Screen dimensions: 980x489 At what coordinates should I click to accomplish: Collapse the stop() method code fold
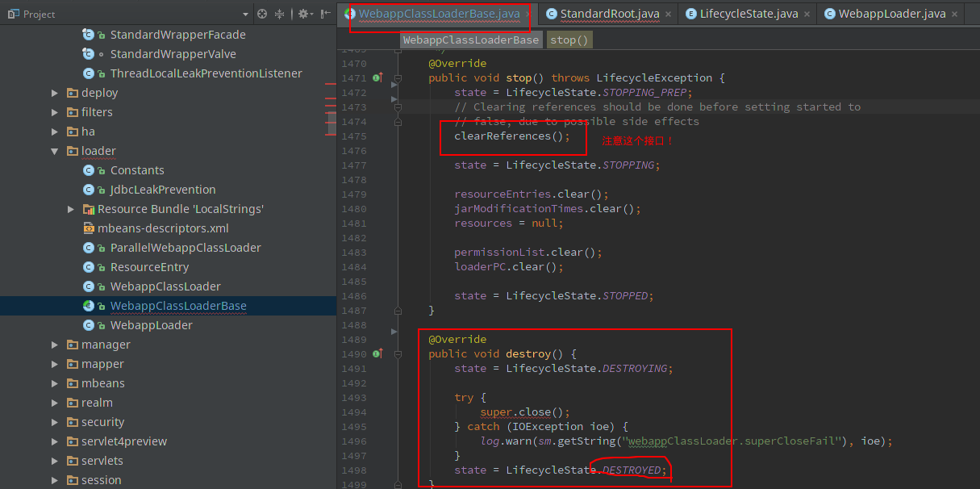(x=396, y=78)
